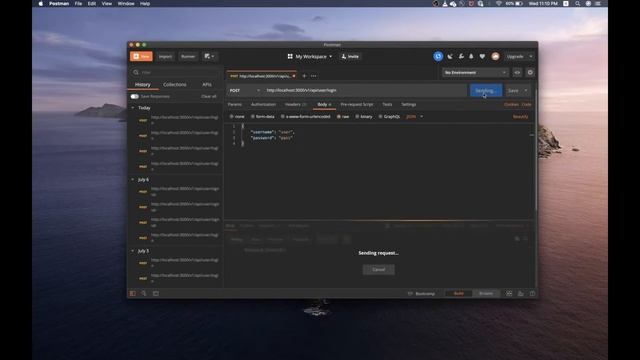
Task: Open the Upgrade dropdown arrow
Action: click(x=531, y=56)
